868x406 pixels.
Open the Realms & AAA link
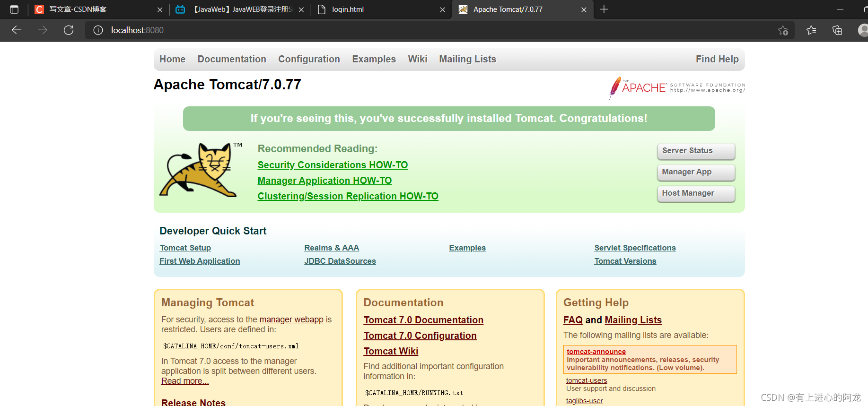click(332, 248)
